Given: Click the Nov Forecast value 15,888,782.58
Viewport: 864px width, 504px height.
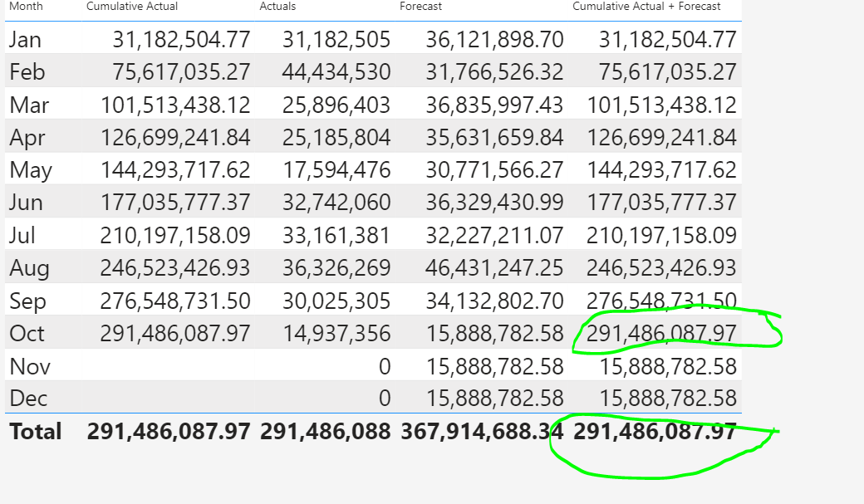Looking at the screenshot, I should click(x=495, y=367).
